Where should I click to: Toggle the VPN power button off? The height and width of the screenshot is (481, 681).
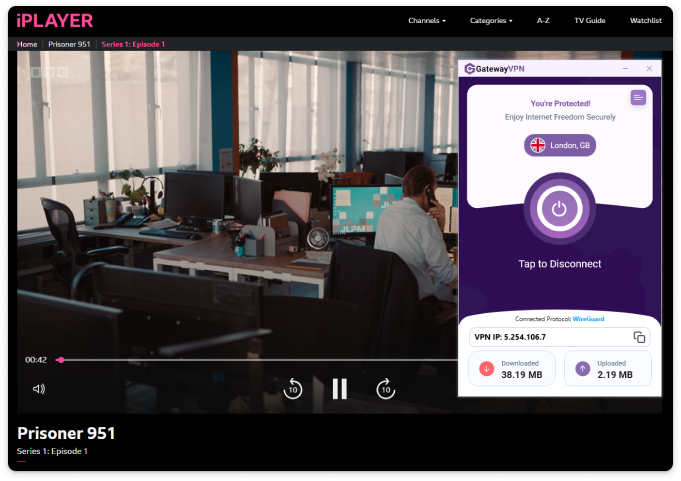(x=559, y=209)
